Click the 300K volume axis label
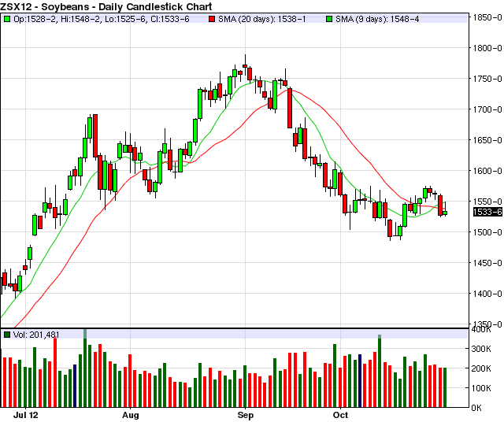The image size is (504, 422). coord(481,349)
